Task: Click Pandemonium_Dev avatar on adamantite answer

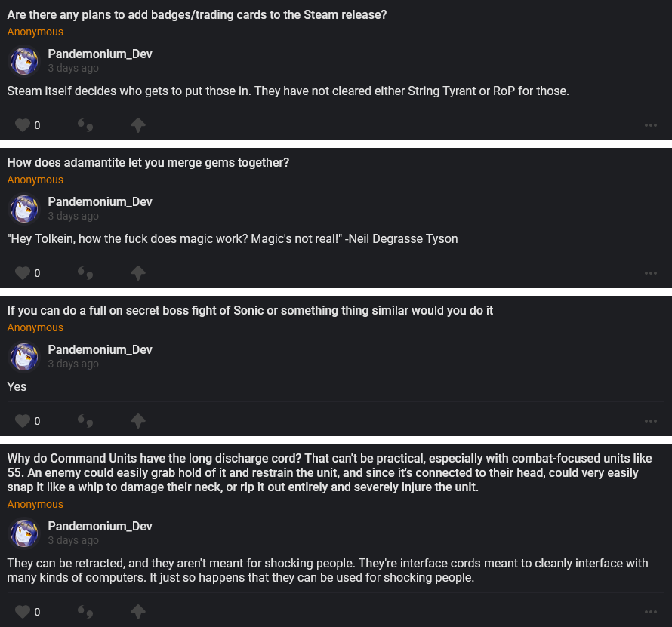Action: 24,209
